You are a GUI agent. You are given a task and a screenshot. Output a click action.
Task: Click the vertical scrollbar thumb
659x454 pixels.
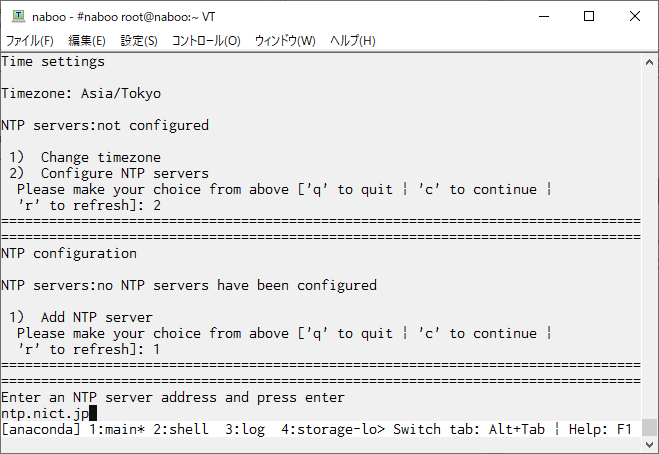649,428
